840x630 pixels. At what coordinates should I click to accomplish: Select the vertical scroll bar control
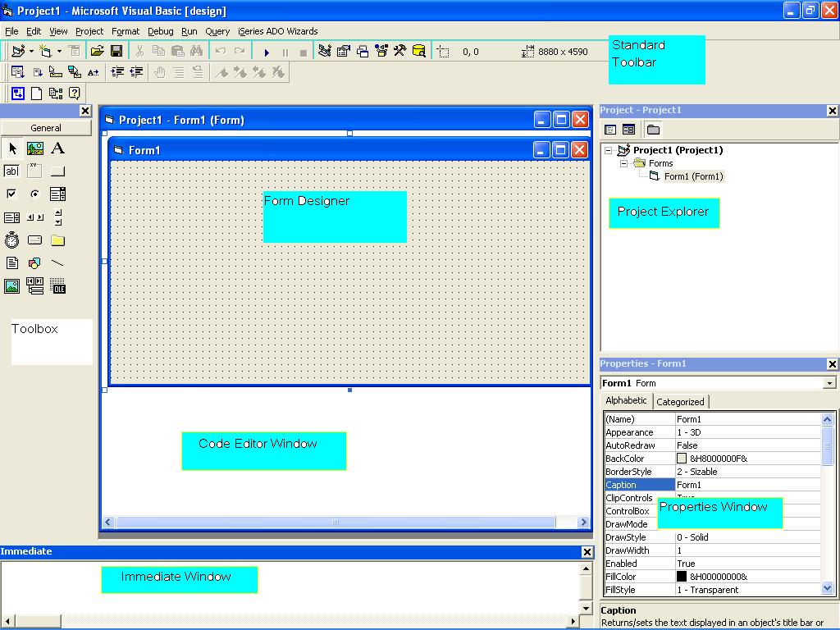tap(58, 217)
